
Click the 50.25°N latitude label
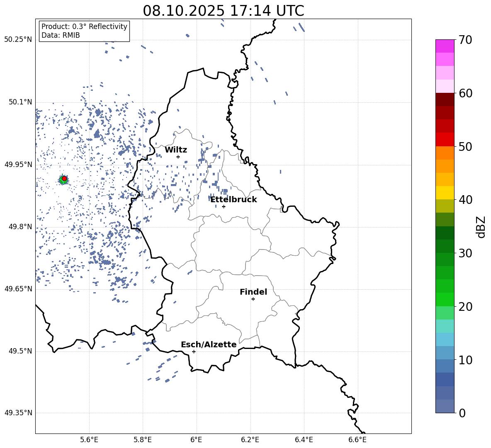tap(18, 40)
